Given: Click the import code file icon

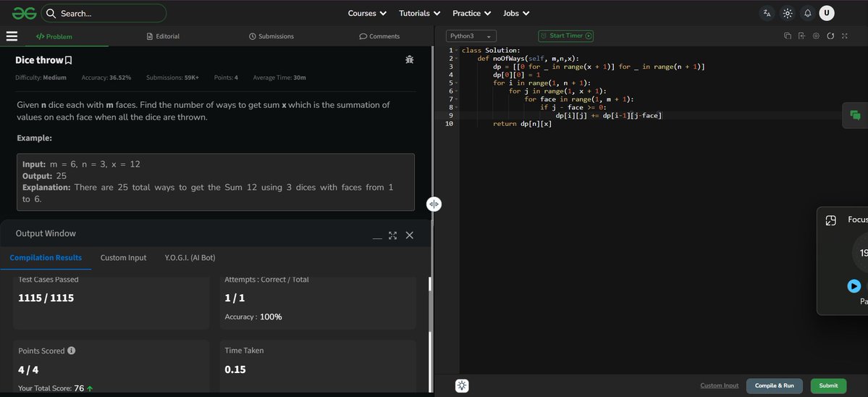Looking at the screenshot, I should (x=801, y=36).
